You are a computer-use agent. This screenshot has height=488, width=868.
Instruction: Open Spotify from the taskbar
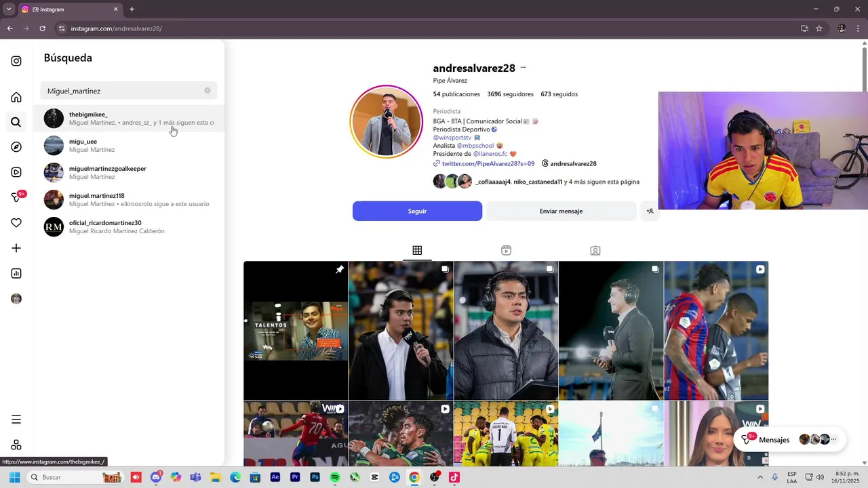point(335,477)
